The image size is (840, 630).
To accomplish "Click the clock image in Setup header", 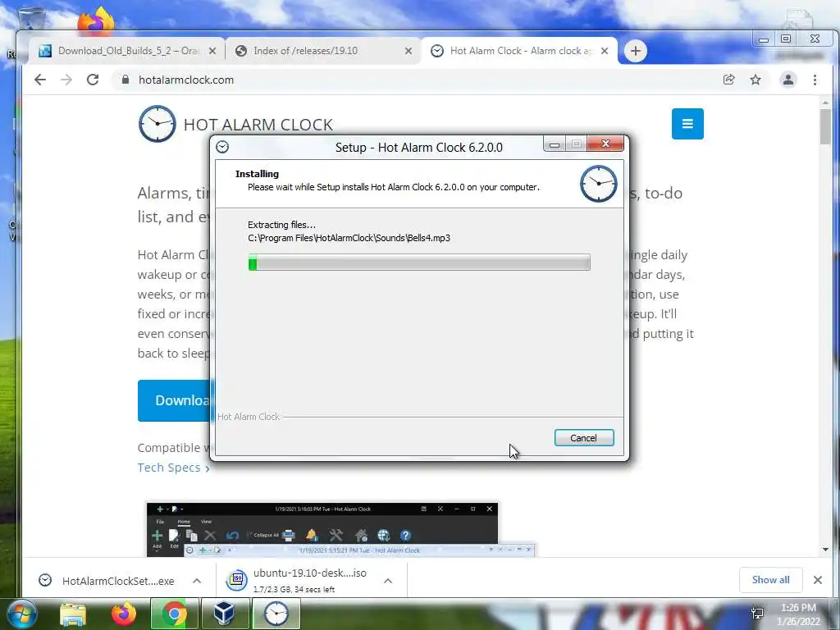I will coord(598,184).
